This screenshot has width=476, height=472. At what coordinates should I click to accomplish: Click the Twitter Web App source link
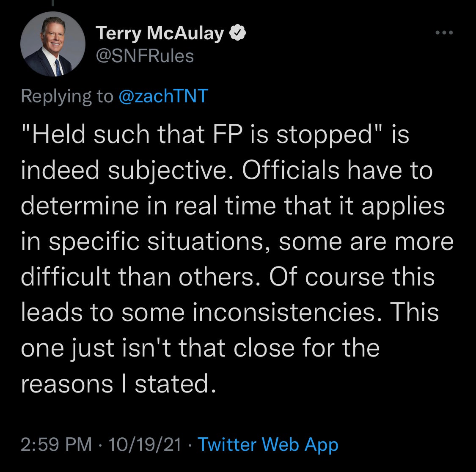pyautogui.click(x=268, y=445)
